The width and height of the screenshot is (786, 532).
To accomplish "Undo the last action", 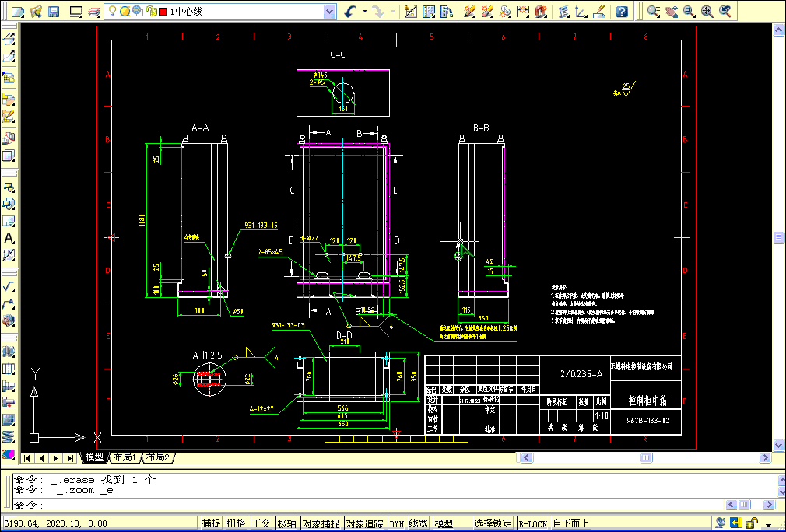I will (350, 12).
